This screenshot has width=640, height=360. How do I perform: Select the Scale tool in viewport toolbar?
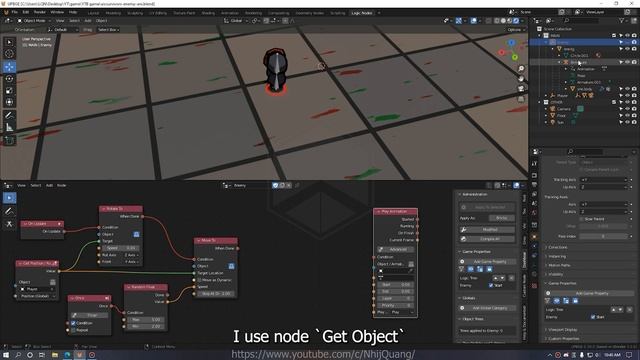click(10, 91)
